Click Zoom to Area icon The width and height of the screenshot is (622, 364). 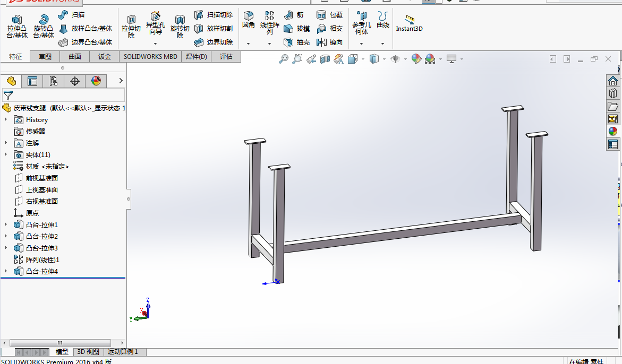[297, 59]
